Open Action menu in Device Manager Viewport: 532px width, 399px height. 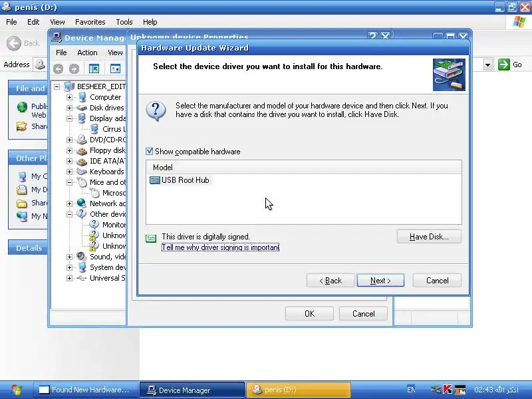coord(87,53)
